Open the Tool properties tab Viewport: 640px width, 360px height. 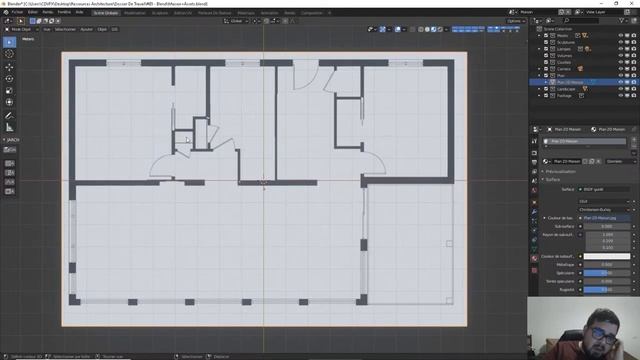tap(534, 141)
